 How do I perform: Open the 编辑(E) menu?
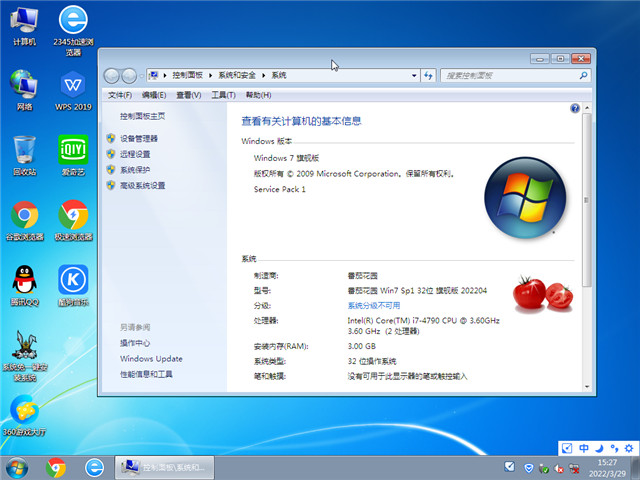(x=154, y=95)
